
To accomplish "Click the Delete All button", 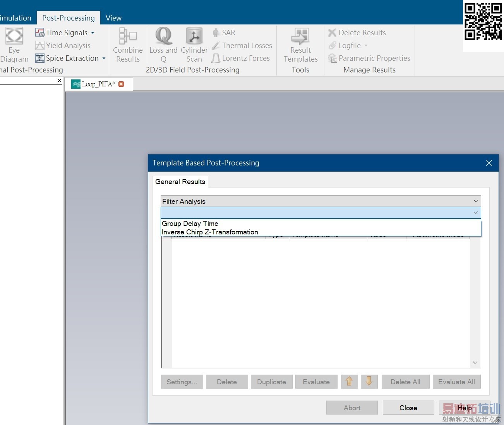I will click(x=406, y=382).
